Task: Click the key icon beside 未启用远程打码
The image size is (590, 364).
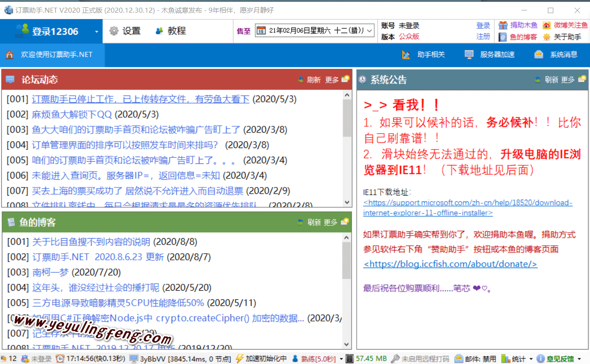Action: pyautogui.click(x=395, y=359)
